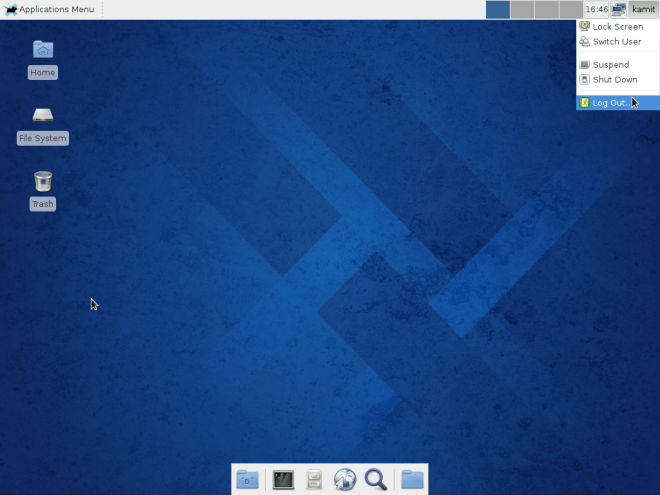660x495 pixels.
Task: Switch to the fourth workspace
Action: coord(571,9)
